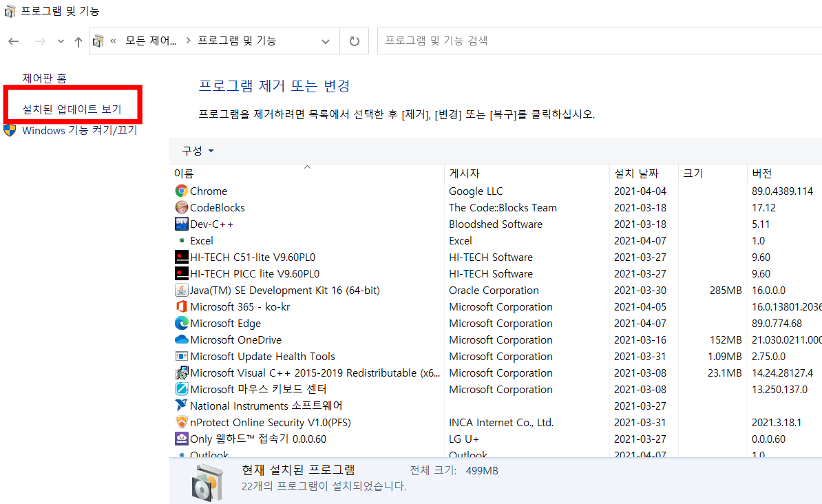Click version 89.0.4389.114 cell
The width and height of the screenshot is (822, 504).
pyautogui.click(x=783, y=191)
